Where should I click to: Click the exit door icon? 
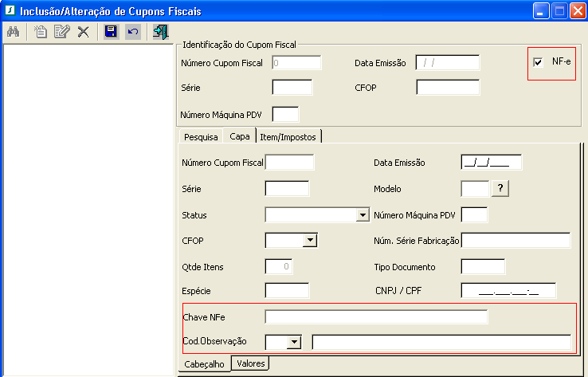coord(160,32)
